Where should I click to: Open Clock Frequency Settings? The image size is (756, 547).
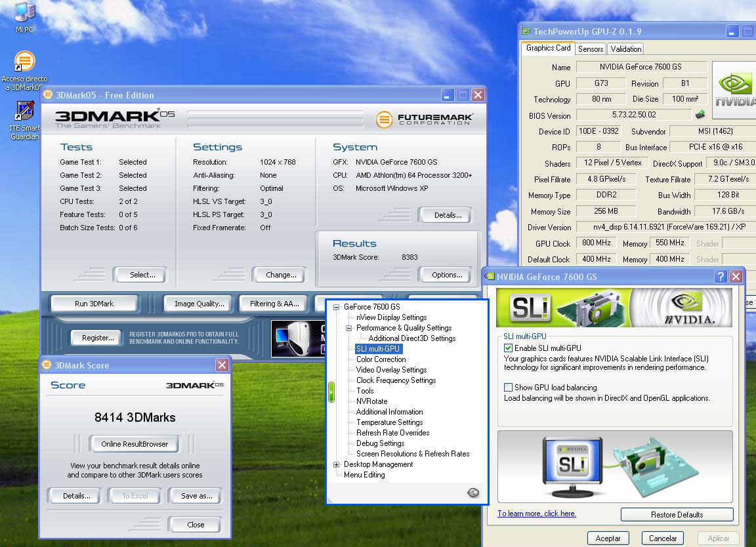[x=396, y=380]
